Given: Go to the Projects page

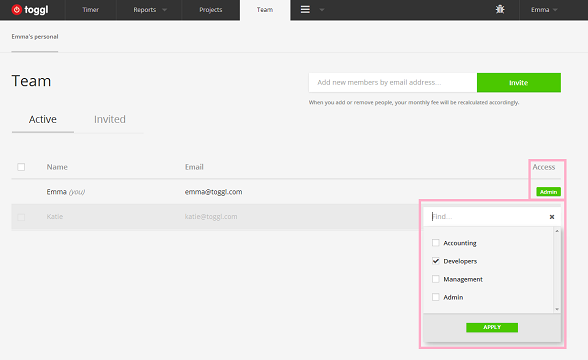Looking at the screenshot, I should click(211, 10).
